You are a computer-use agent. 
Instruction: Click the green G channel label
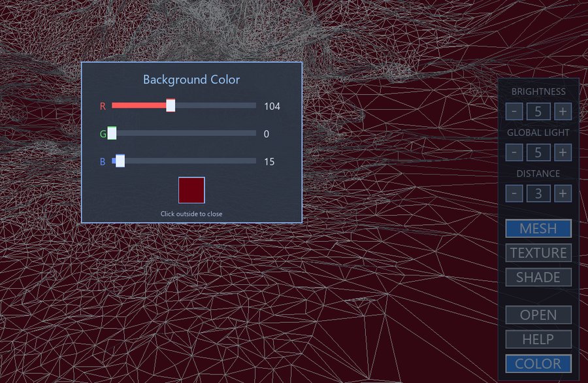[x=103, y=134]
